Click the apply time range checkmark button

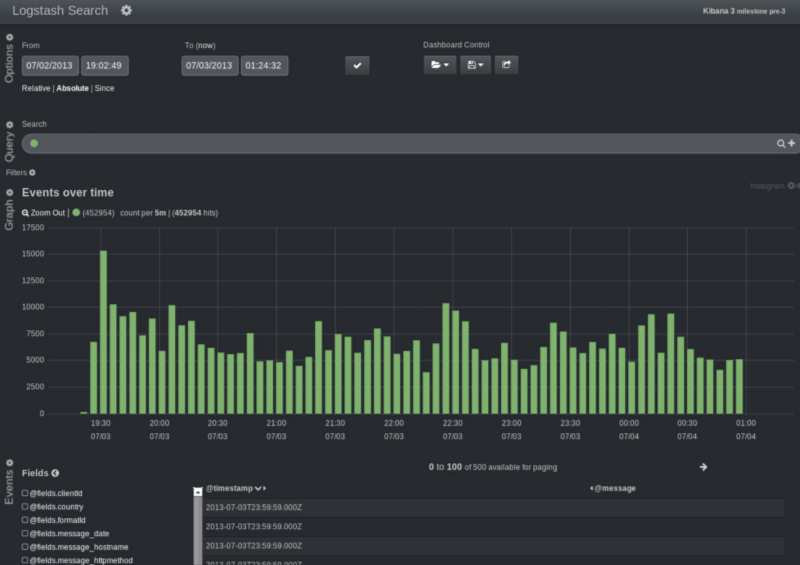tap(357, 66)
